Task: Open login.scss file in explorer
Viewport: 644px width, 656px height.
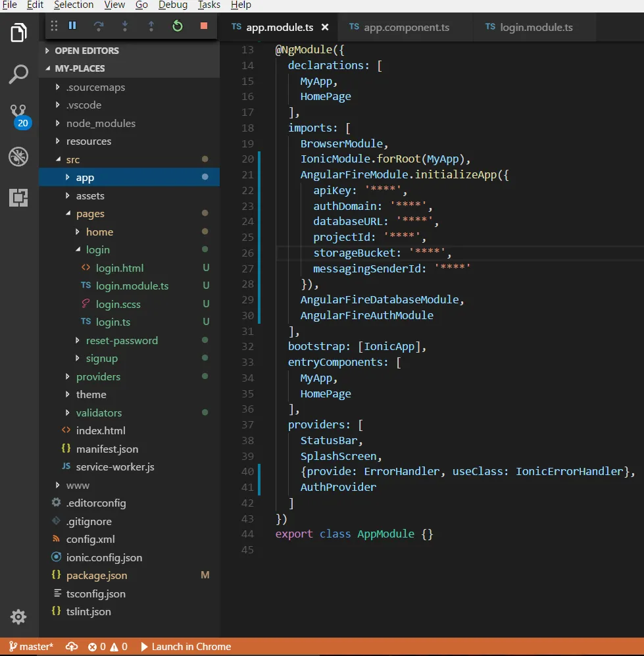Action: [x=118, y=304]
